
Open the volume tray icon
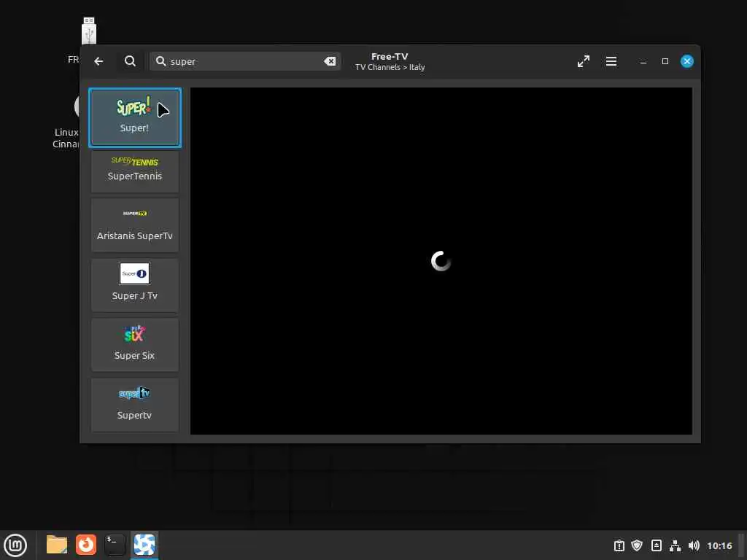pos(694,545)
